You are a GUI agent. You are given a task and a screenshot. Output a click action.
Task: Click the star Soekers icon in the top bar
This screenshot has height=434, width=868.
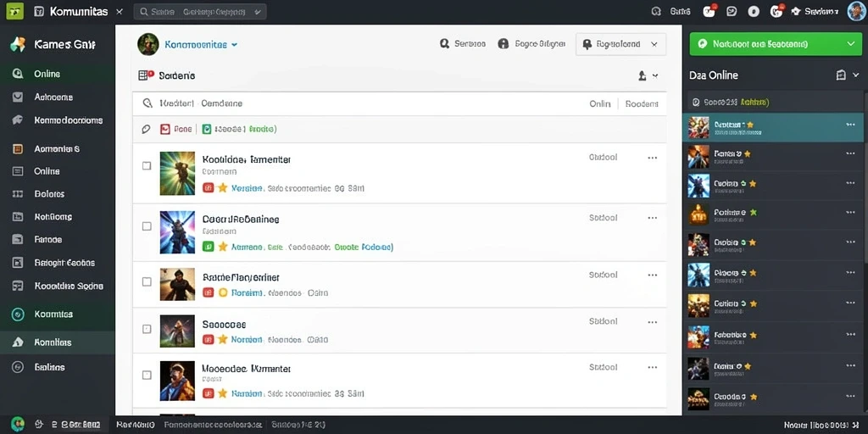pyautogui.click(x=796, y=10)
